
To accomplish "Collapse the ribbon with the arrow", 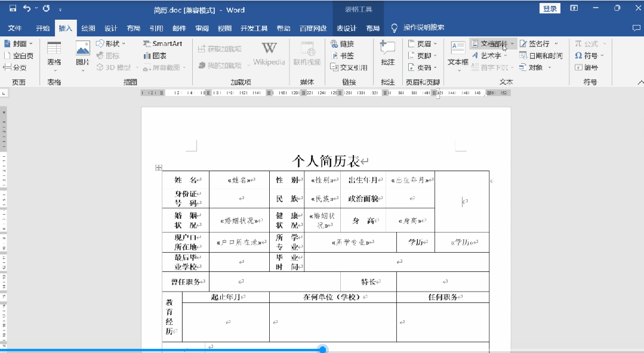I will 640,82.
